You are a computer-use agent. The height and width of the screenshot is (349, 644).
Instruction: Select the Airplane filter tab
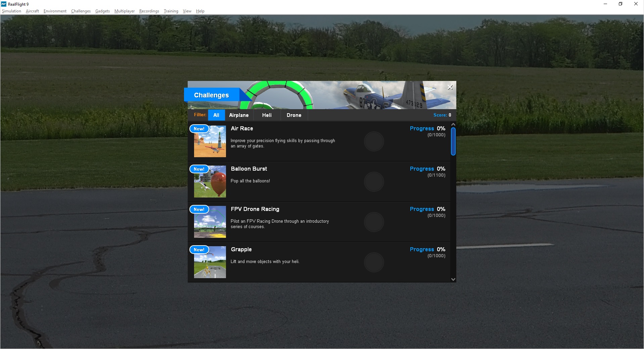pos(239,115)
